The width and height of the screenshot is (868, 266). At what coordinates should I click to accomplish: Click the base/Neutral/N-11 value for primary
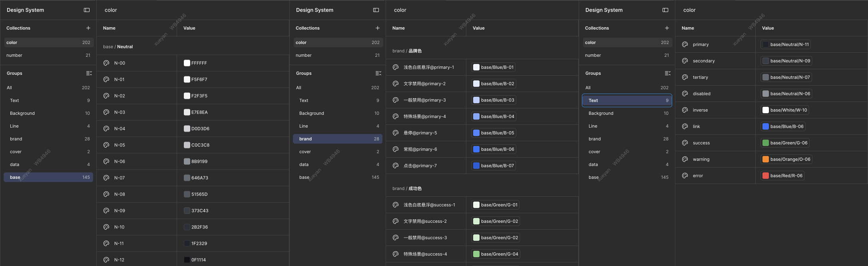(786, 44)
